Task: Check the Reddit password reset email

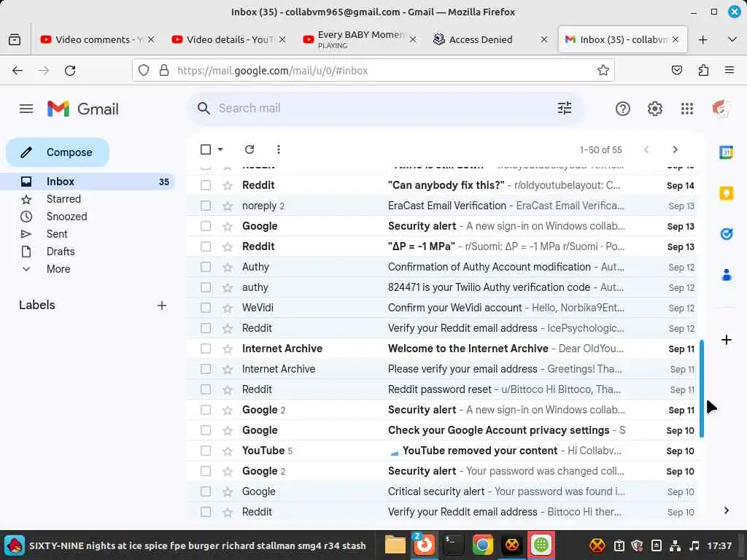Action: point(206,389)
